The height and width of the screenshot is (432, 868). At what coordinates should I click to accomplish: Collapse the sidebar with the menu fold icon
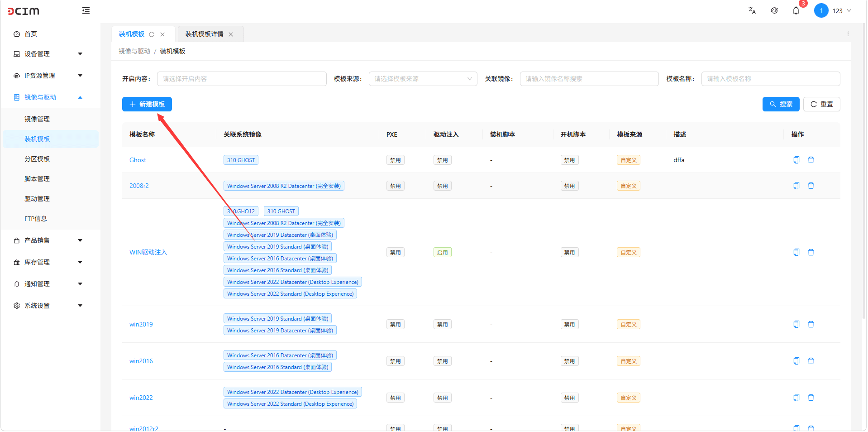pyautogui.click(x=86, y=10)
